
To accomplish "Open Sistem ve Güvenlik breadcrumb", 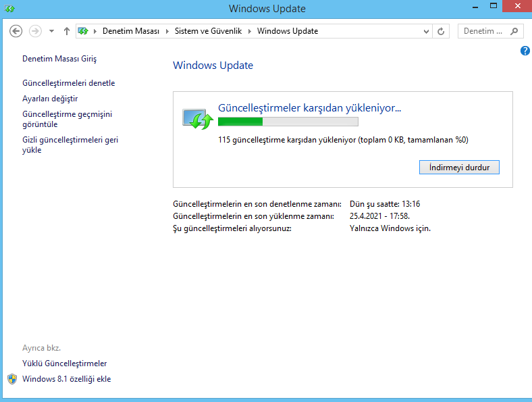I will coord(209,31).
